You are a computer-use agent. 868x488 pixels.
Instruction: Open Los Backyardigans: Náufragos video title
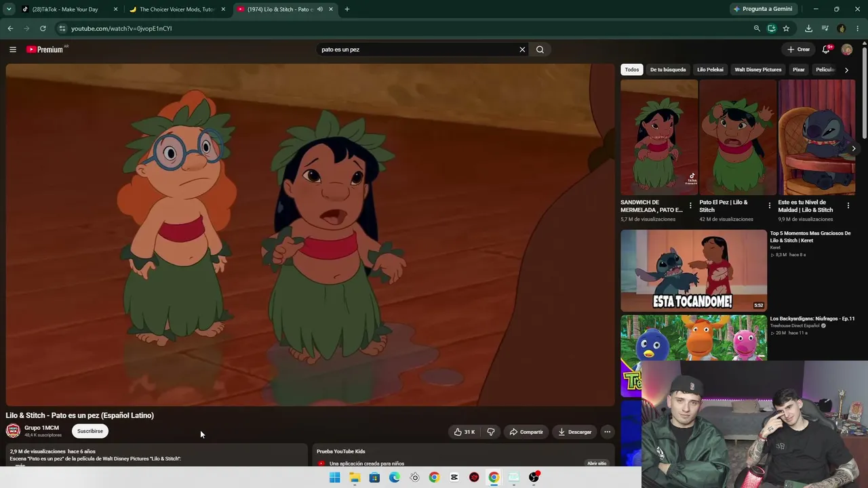812,319
